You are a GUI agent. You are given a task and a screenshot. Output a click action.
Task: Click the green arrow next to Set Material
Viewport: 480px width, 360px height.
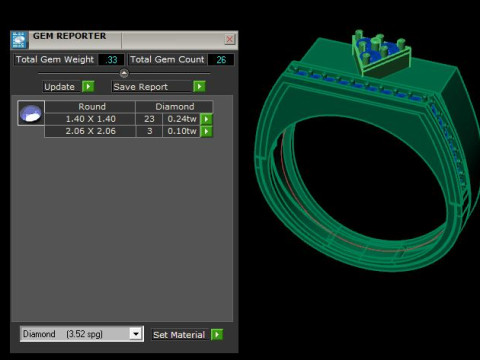tap(217, 334)
